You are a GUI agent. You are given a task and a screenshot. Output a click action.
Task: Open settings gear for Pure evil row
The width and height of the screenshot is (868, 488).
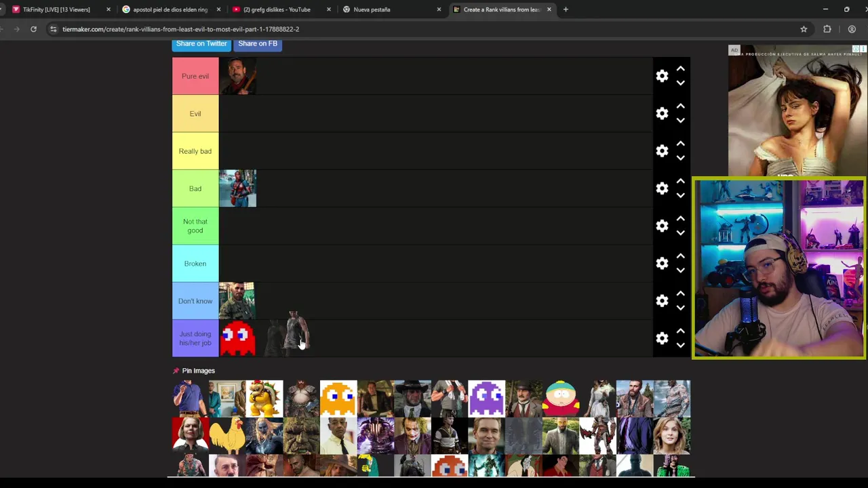[662, 76]
